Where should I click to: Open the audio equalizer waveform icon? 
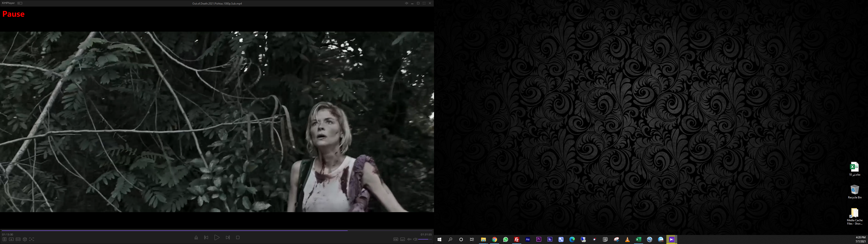[409, 239]
